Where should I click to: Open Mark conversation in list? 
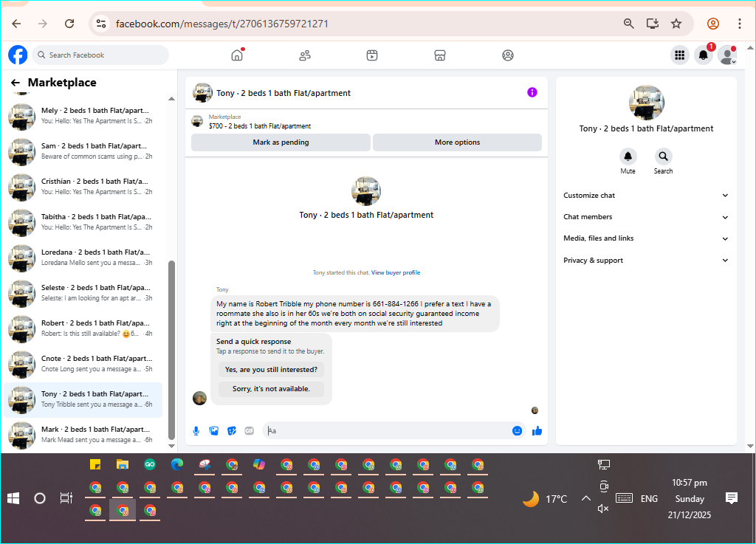coord(83,435)
